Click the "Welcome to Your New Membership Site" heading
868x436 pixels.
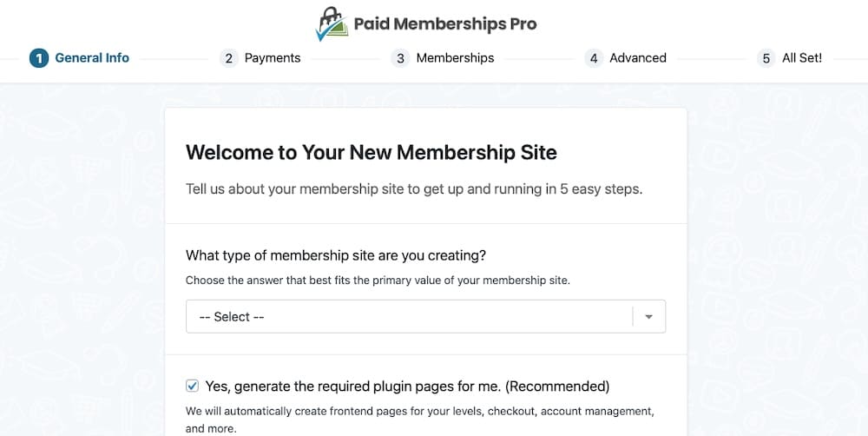click(x=371, y=153)
